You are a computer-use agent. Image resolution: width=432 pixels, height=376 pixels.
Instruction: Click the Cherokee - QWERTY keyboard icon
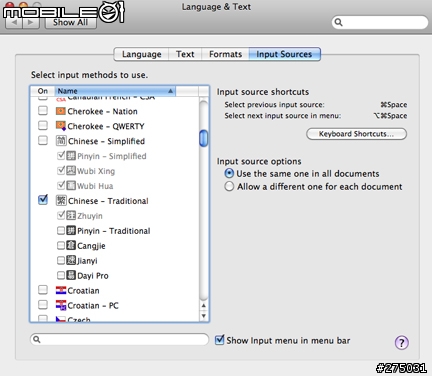(x=61, y=126)
